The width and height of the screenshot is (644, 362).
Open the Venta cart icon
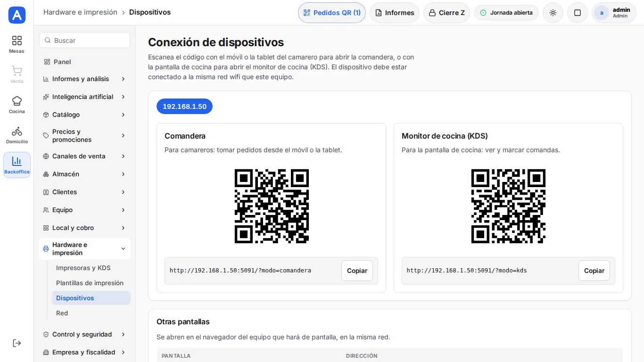(17, 74)
